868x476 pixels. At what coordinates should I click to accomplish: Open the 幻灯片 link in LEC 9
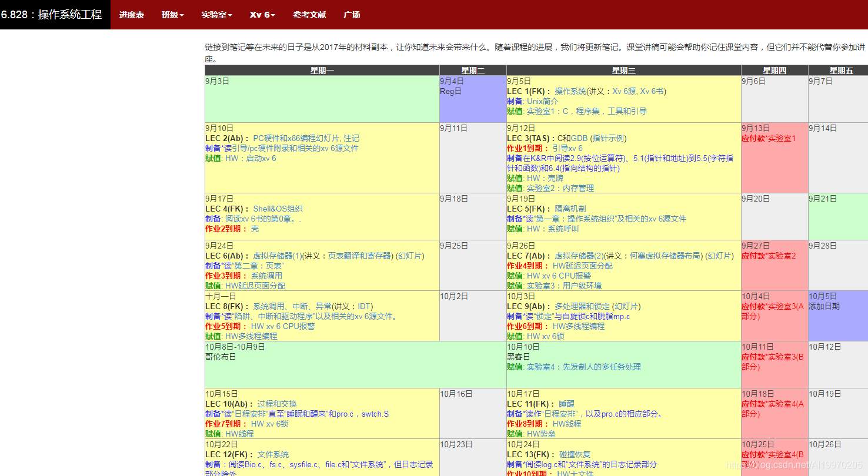(x=627, y=306)
